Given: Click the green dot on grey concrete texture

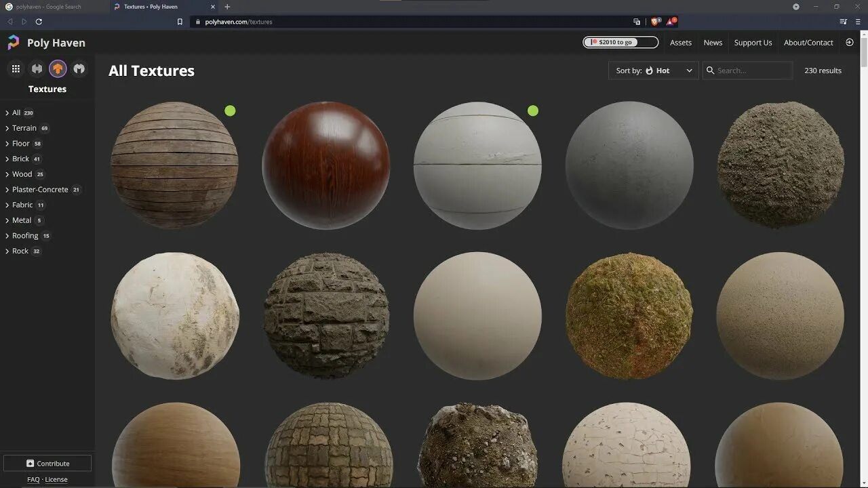Looking at the screenshot, I should pyautogui.click(x=533, y=110).
